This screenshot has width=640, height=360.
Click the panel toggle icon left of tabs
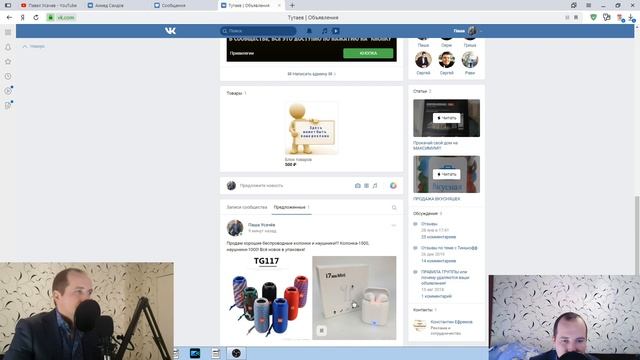pos(8,5)
